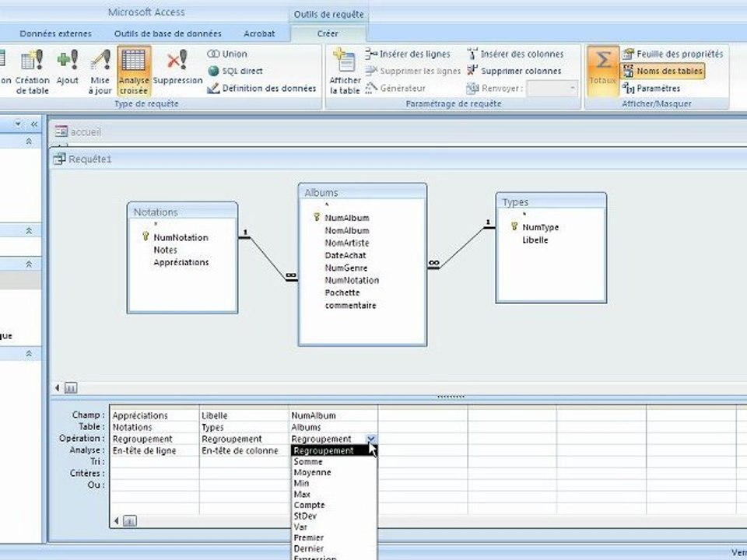Select Max in the operation list

click(334, 495)
